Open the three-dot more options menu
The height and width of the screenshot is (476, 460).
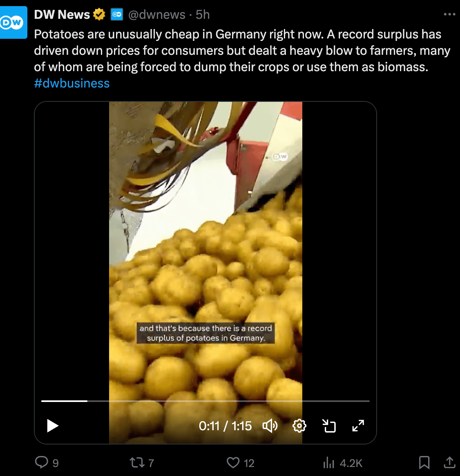pyautogui.click(x=449, y=14)
